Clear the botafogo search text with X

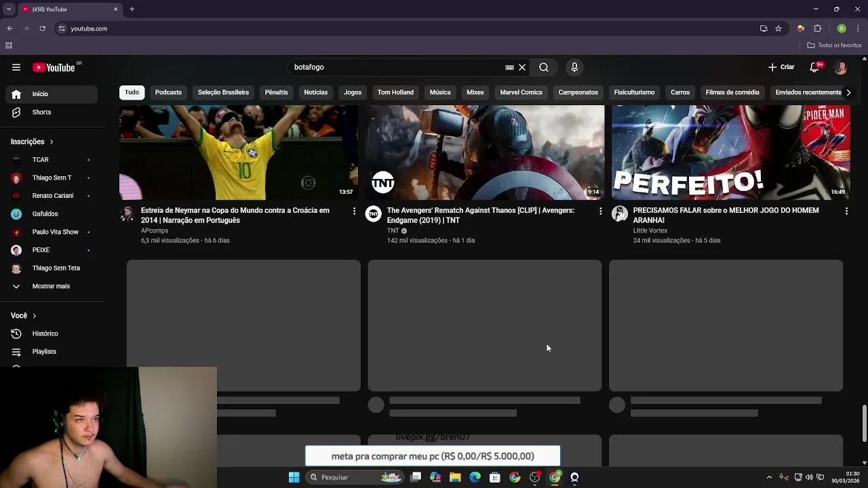point(522,67)
